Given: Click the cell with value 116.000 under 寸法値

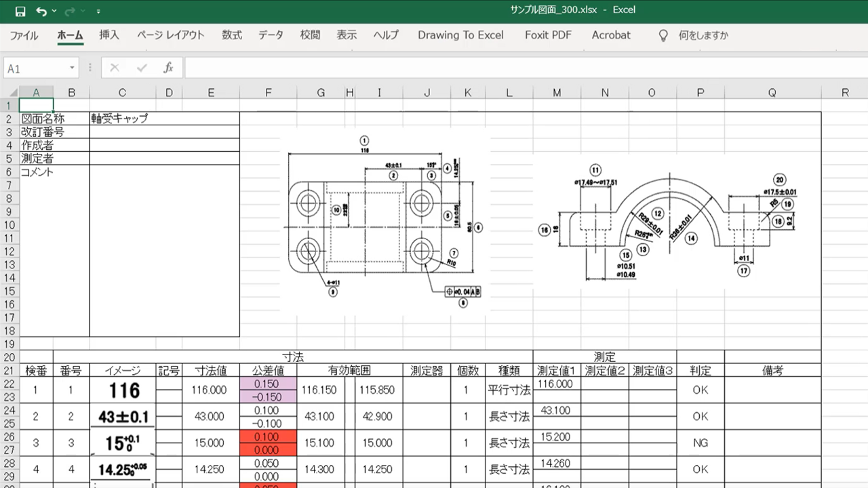Looking at the screenshot, I should point(211,390).
